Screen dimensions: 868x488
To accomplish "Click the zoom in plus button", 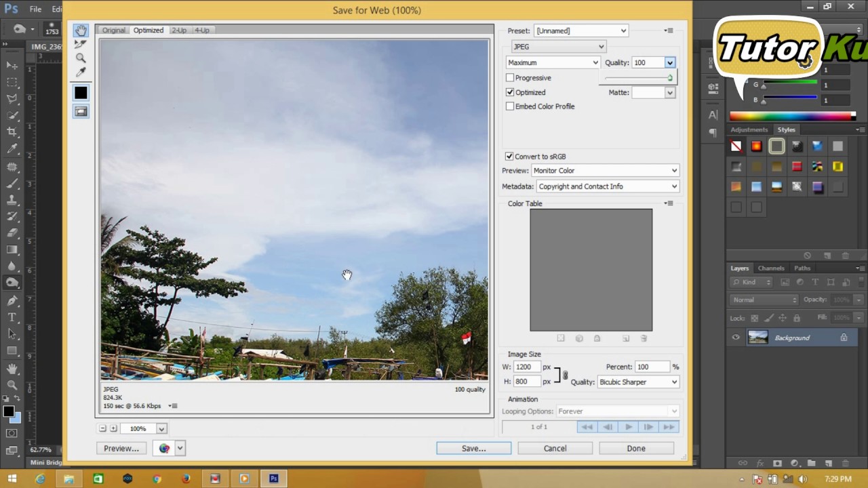I will [x=113, y=428].
